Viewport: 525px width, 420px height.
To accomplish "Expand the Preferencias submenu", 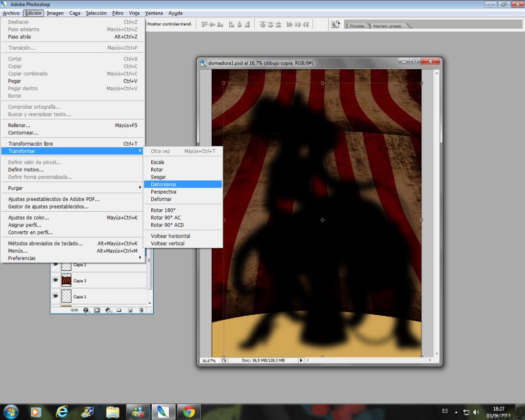I will click(72, 258).
